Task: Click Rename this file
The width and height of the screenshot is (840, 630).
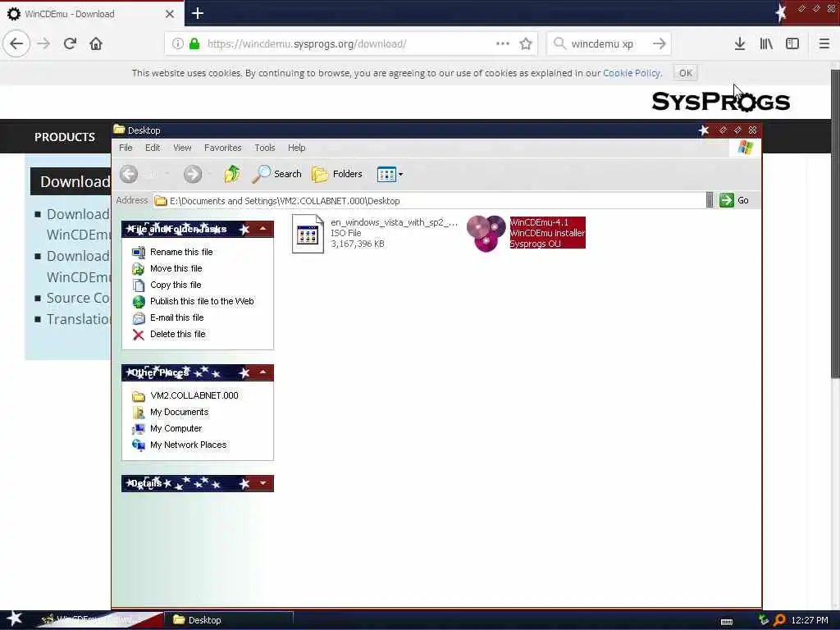Action: click(x=181, y=252)
